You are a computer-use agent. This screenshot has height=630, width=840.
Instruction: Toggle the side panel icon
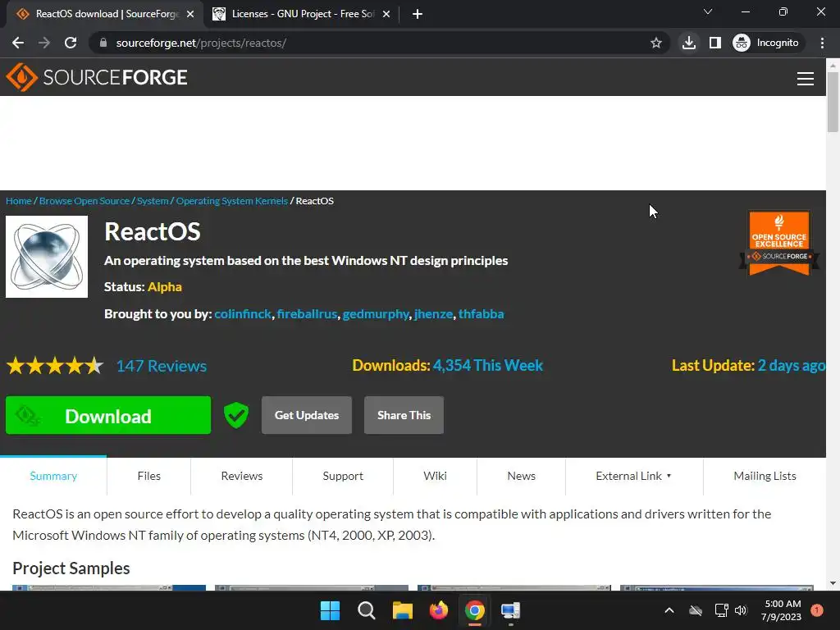[x=715, y=43]
